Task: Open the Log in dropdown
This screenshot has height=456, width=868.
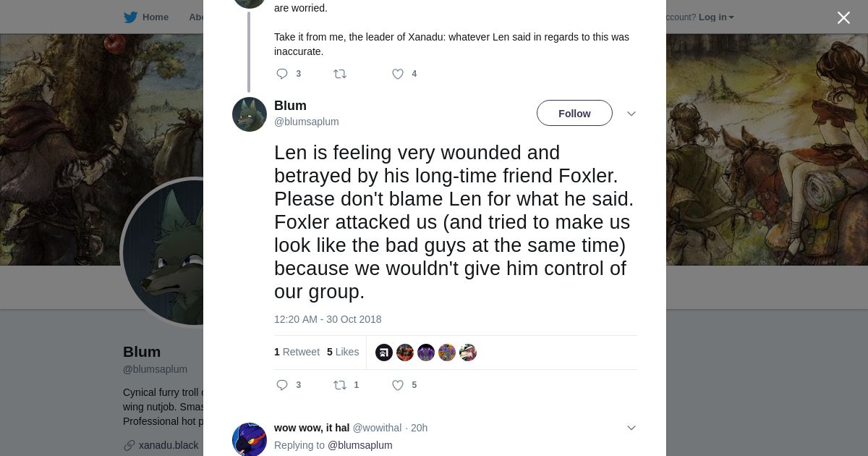Action: [x=715, y=17]
